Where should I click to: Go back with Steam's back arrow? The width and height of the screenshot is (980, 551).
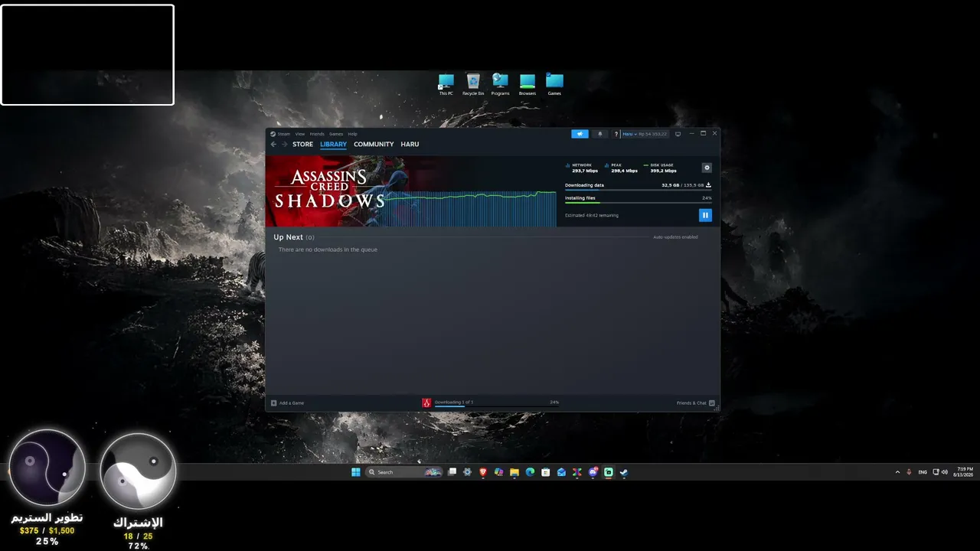coord(273,144)
